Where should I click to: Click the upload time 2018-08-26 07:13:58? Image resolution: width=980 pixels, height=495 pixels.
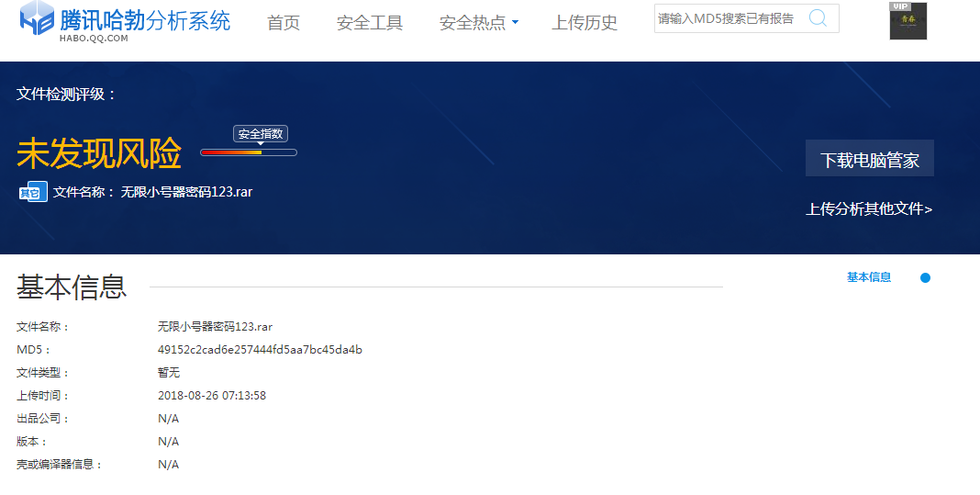(x=212, y=396)
